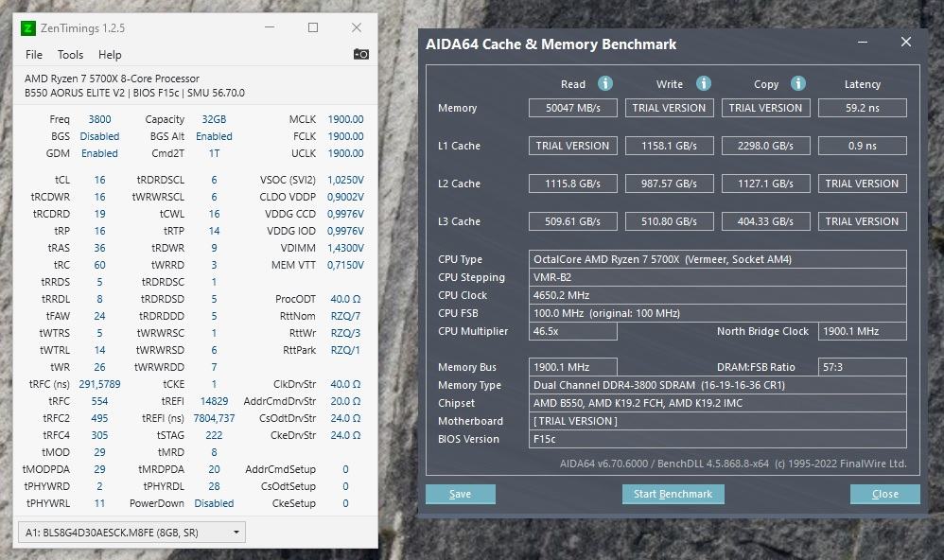Click the VSOC (SVI2) value 1,0250V
Image resolution: width=944 pixels, height=560 pixels.
(345, 180)
